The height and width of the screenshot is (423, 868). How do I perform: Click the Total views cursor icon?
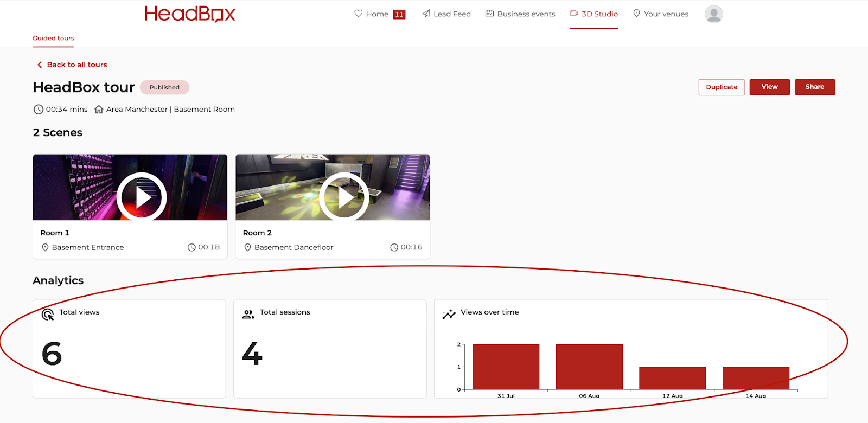coord(48,315)
